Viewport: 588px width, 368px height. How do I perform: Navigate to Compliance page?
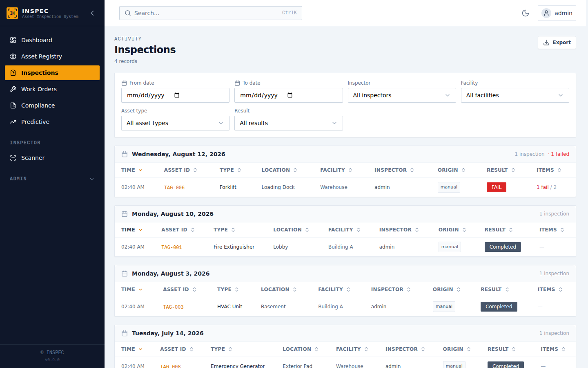pos(52,105)
